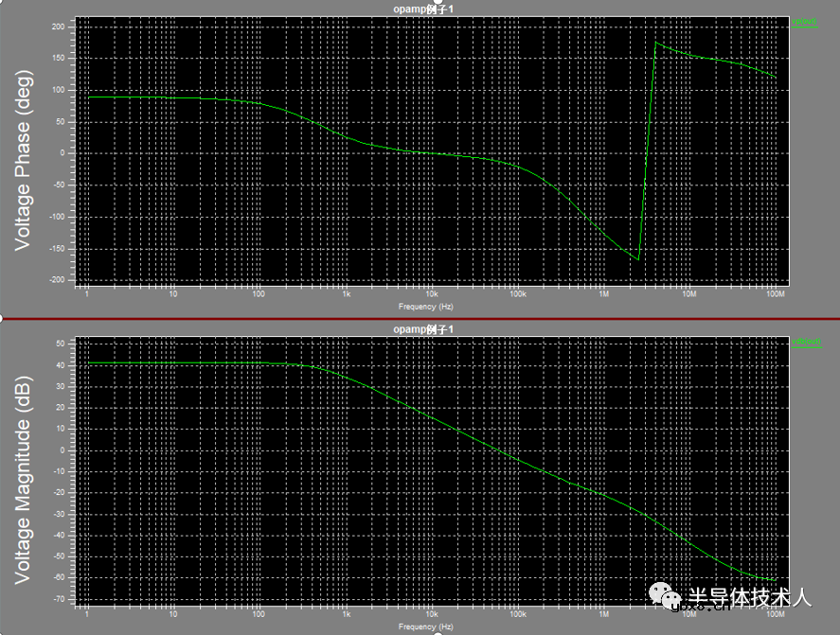Image resolution: width=840 pixels, height=635 pixels.
Task: Click the 200 tick on the phase axis
Action: pos(59,26)
